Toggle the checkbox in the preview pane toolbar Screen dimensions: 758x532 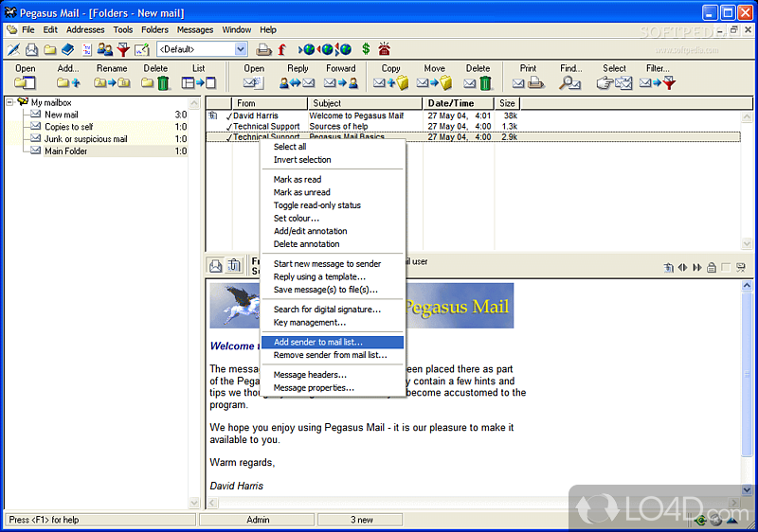726,268
